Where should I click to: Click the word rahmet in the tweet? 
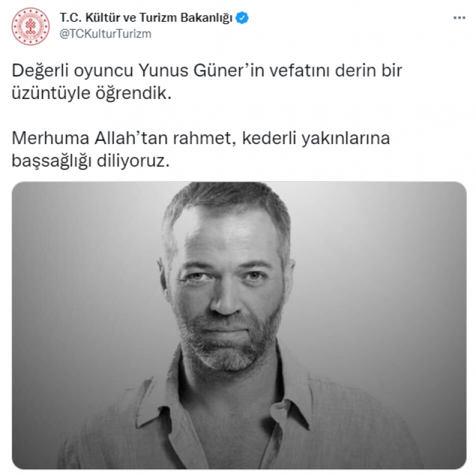(204, 138)
